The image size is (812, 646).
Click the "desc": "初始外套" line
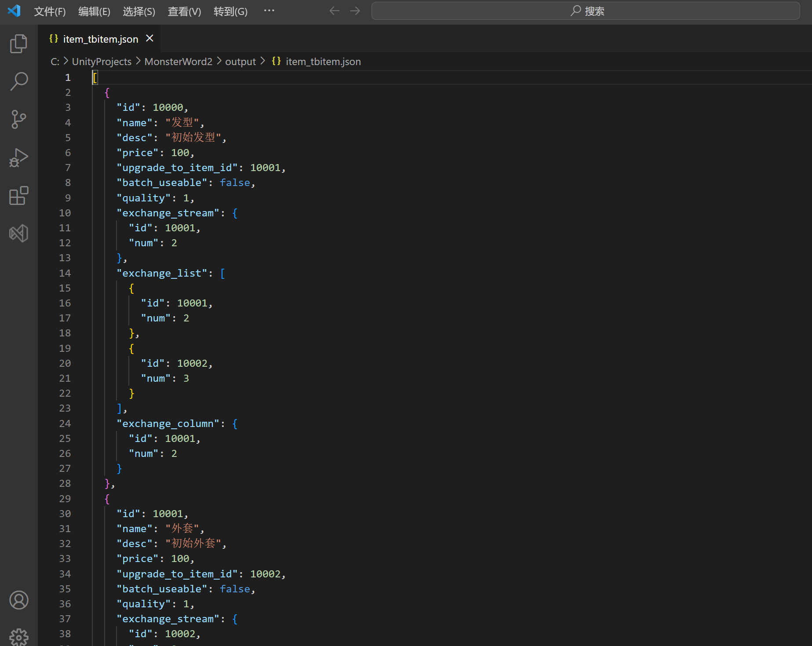[171, 544]
